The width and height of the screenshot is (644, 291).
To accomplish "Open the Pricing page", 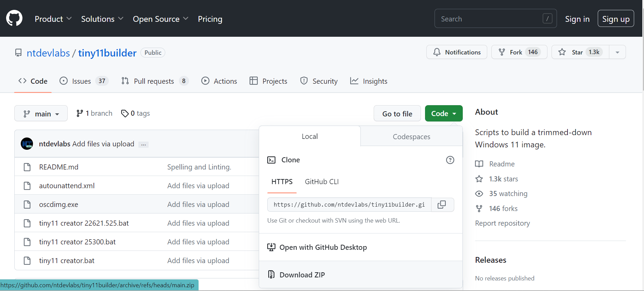I will pyautogui.click(x=210, y=19).
